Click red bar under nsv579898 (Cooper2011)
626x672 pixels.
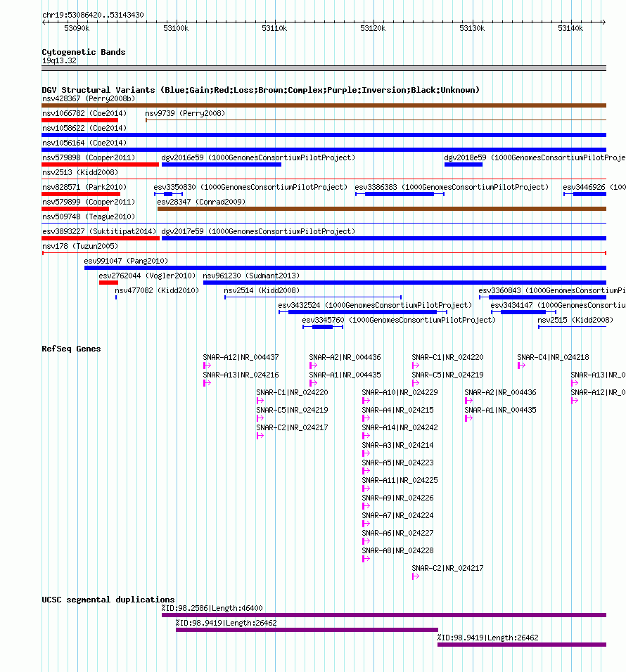click(101, 164)
